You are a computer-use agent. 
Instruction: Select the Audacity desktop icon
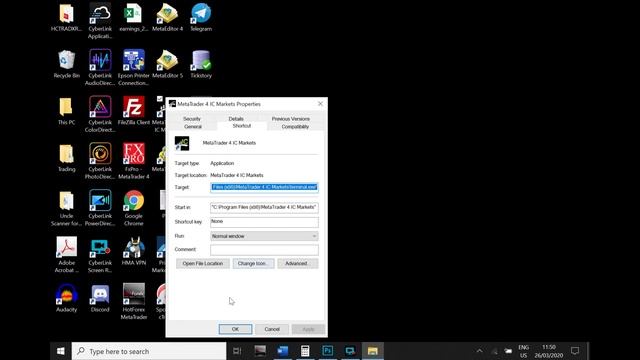click(67, 298)
